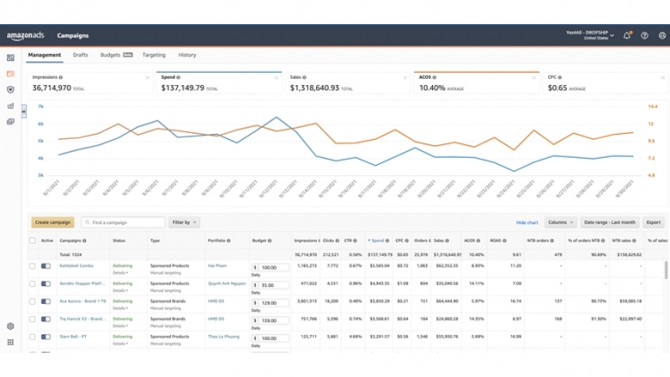Image resolution: width=670 pixels, height=377 pixels.
Task: Click the chart axis collapse handle
Action: pyautogui.click(x=24, y=111)
